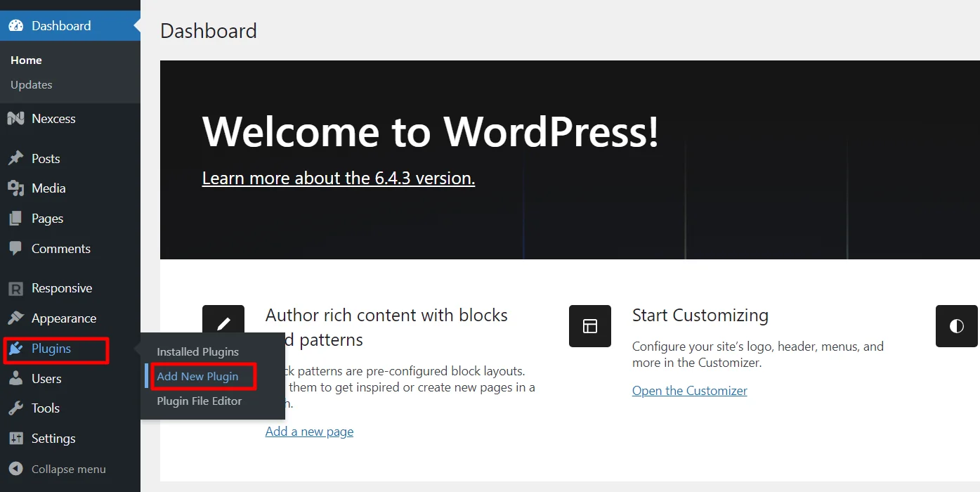Select Home under Dashboard
The height and width of the screenshot is (492, 980).
26,60
